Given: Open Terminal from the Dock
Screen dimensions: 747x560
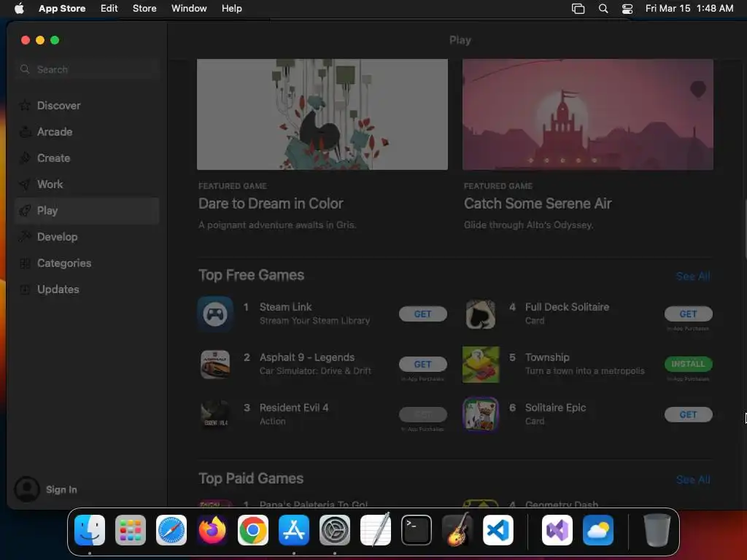Looking at the screenshot, I should (x=417, y=530).
